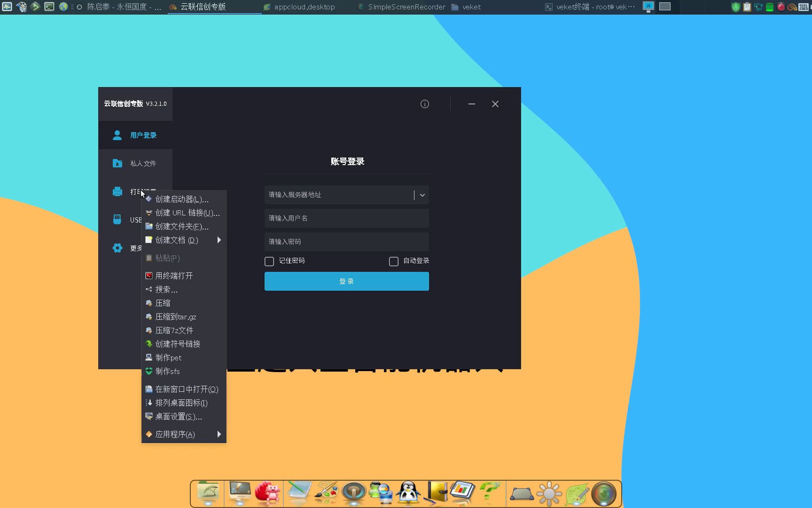Close the 云联信创专版 login window

[x=495, y=104]
